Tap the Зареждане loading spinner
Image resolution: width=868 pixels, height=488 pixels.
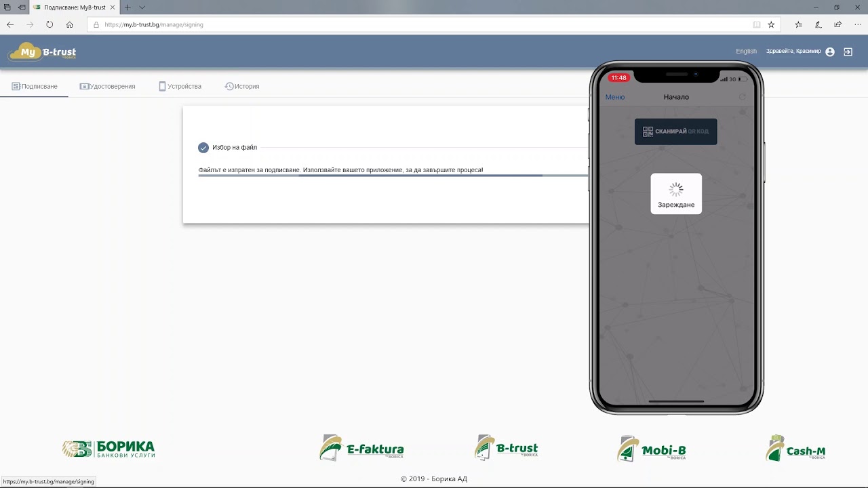[676, 190]
